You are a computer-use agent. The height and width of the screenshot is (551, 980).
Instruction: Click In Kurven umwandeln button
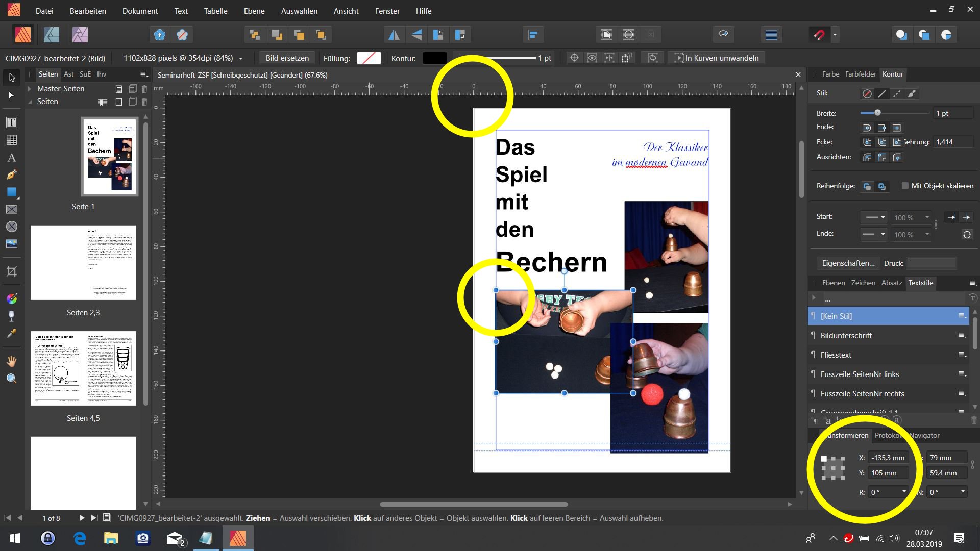point(717,58)
